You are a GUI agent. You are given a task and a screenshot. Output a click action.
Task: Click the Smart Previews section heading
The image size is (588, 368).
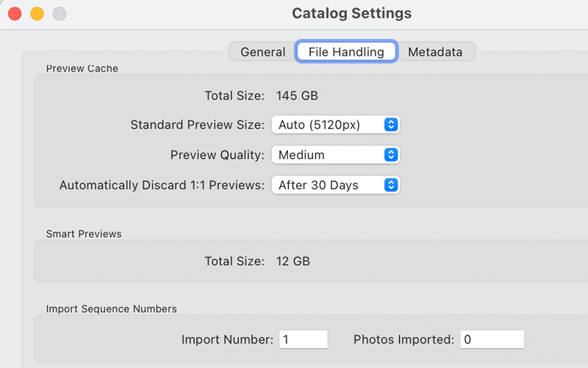pyautogui.click(x=84, y=234)
